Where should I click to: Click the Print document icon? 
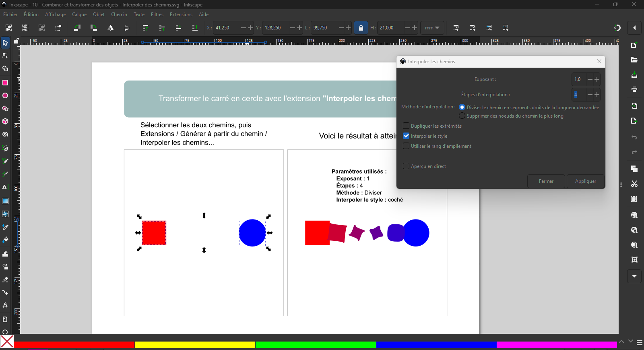634,89
